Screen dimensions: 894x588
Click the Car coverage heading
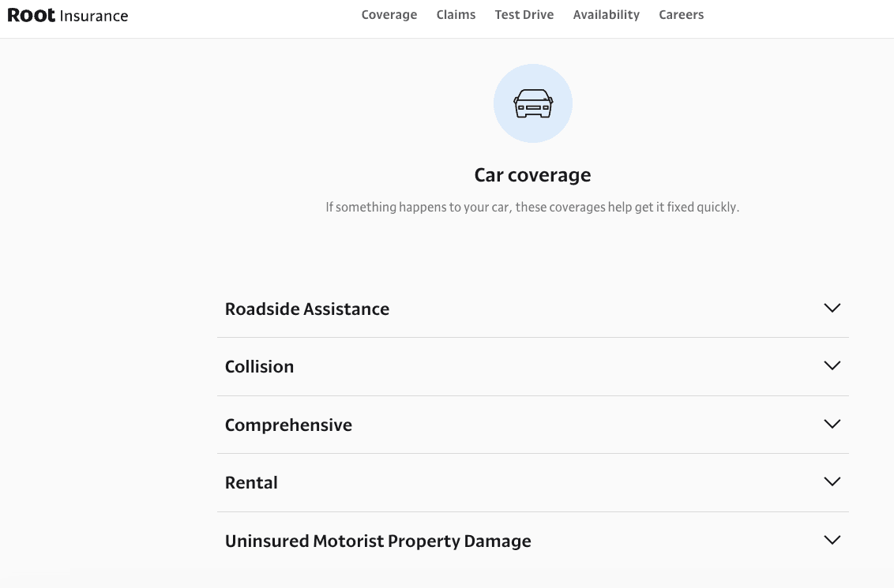pos(533,174)
